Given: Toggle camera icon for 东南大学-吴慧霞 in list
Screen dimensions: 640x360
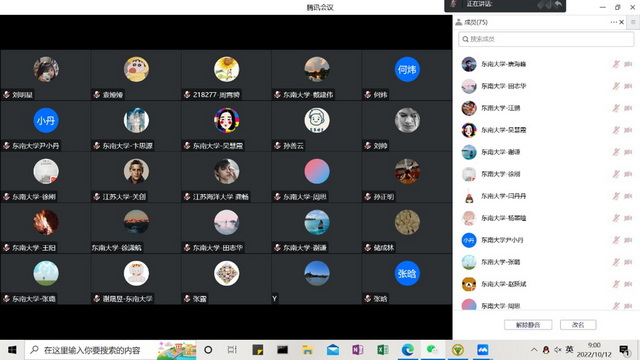Looking at the screenshot, I should click(x=628, y=130).
